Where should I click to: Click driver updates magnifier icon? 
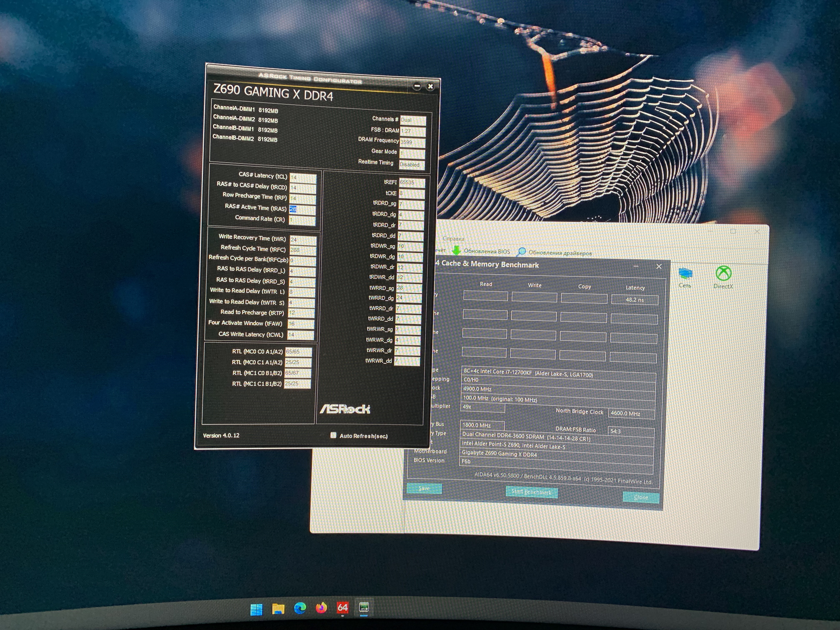pyautogui.click(x=522, y=252)
